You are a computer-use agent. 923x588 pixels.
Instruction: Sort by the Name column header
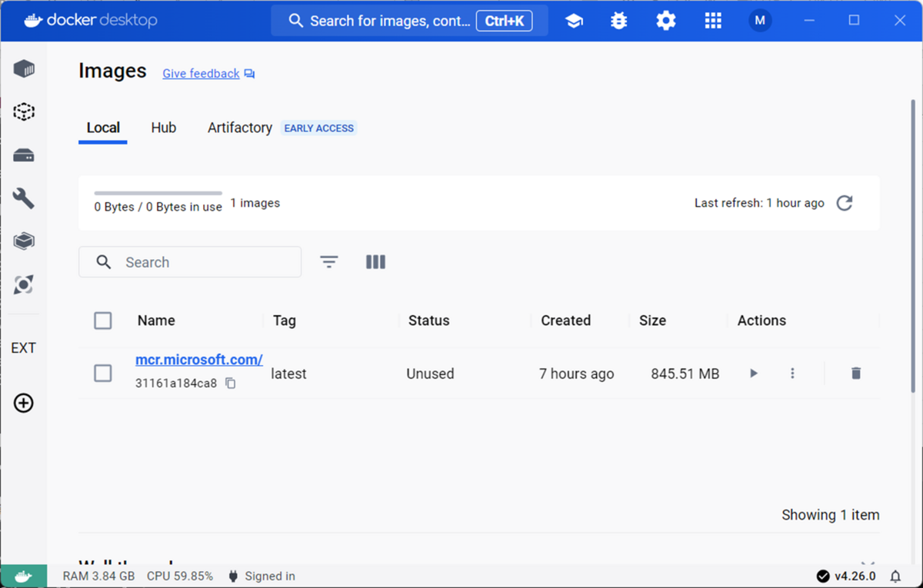click(156, 321)
